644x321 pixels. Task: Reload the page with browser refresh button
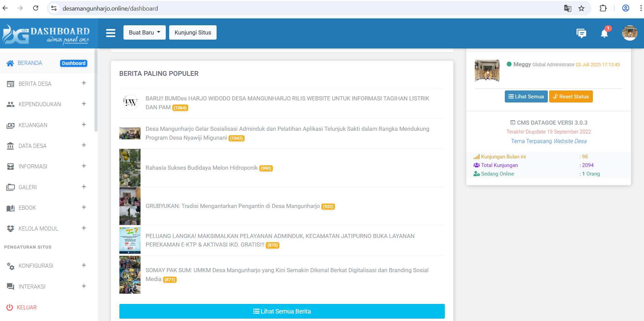pyautogui.click(x=35, y=8)
